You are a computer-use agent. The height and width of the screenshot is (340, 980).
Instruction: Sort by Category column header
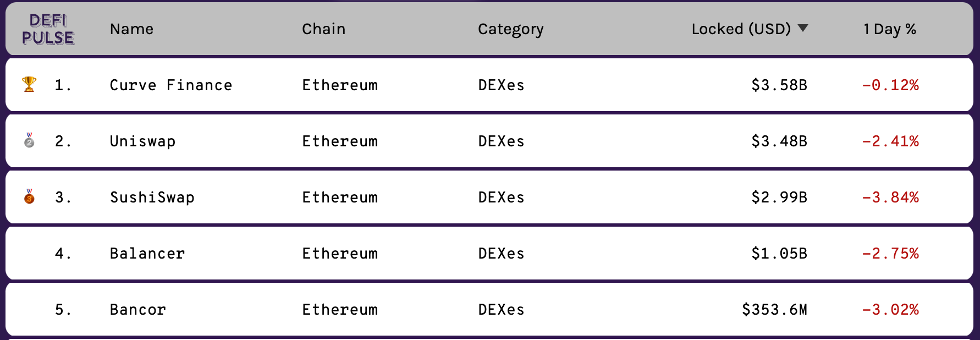pyautogui.click(x=510, y=29)
